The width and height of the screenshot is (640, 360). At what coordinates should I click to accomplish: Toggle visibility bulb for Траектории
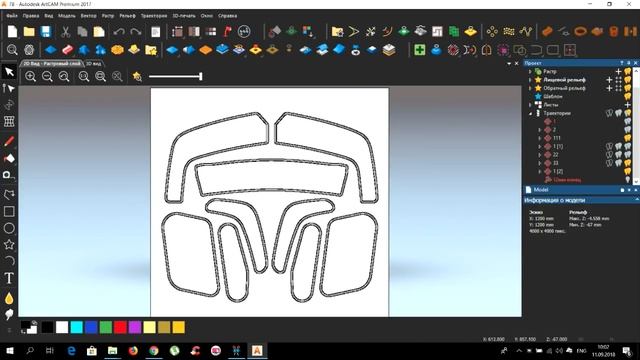pyautogui.click(x=628, y=113)
